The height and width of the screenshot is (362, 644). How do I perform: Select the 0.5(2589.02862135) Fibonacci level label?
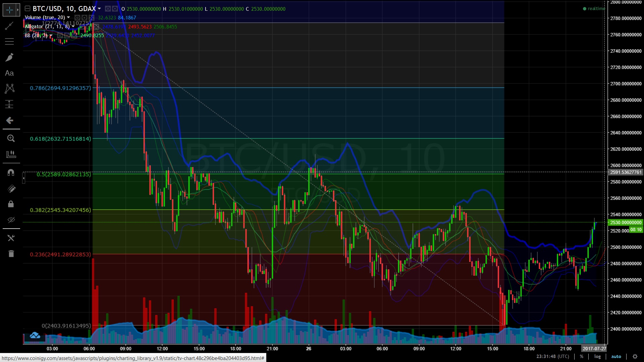pyautogui.click(x=64, y=174)
